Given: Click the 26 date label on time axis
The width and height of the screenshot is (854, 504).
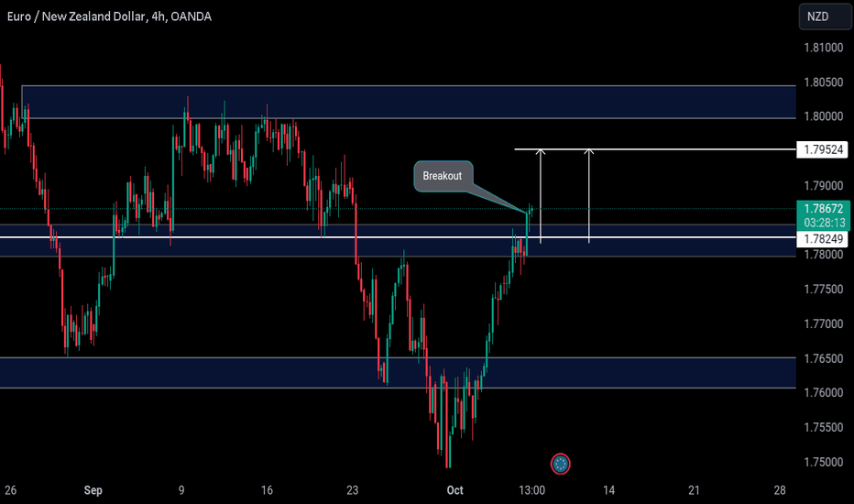Looking at the screenshot, I should tap(10, 490).
